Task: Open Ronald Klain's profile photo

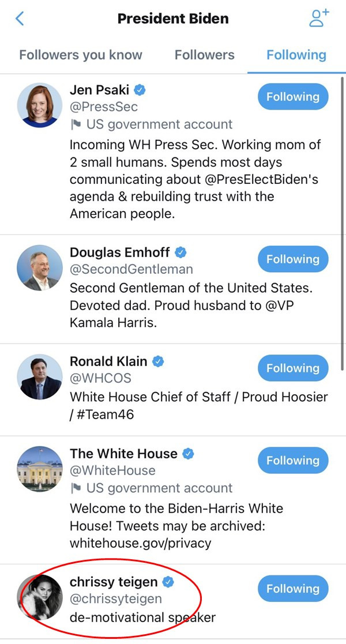Action: [40, 376]
